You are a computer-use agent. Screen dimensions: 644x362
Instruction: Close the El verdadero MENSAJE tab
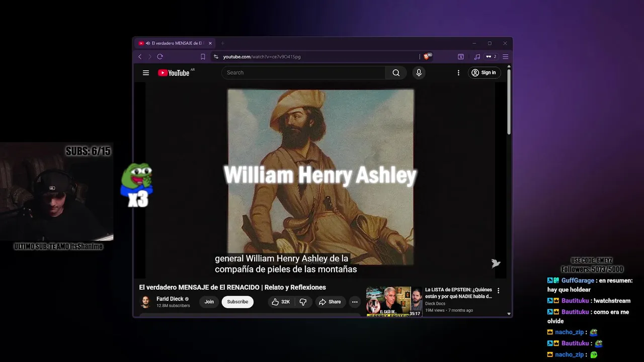click(x=210, y=43)
